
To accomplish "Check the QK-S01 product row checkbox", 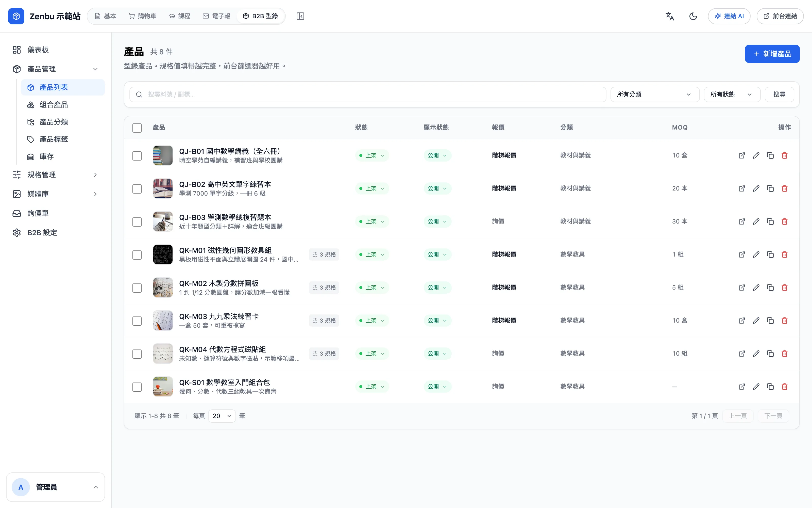I will [x=137, y=387].
